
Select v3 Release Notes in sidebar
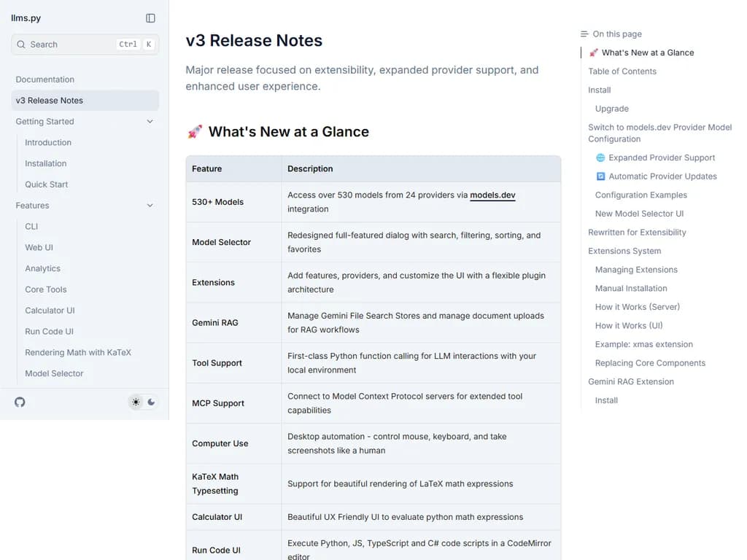50,101
